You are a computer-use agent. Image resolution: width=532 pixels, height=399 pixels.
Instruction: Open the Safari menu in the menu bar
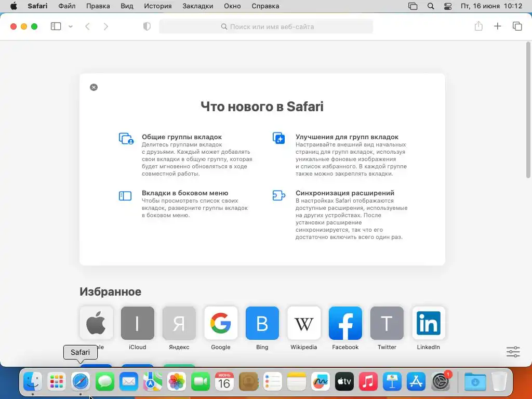(37, 6)
